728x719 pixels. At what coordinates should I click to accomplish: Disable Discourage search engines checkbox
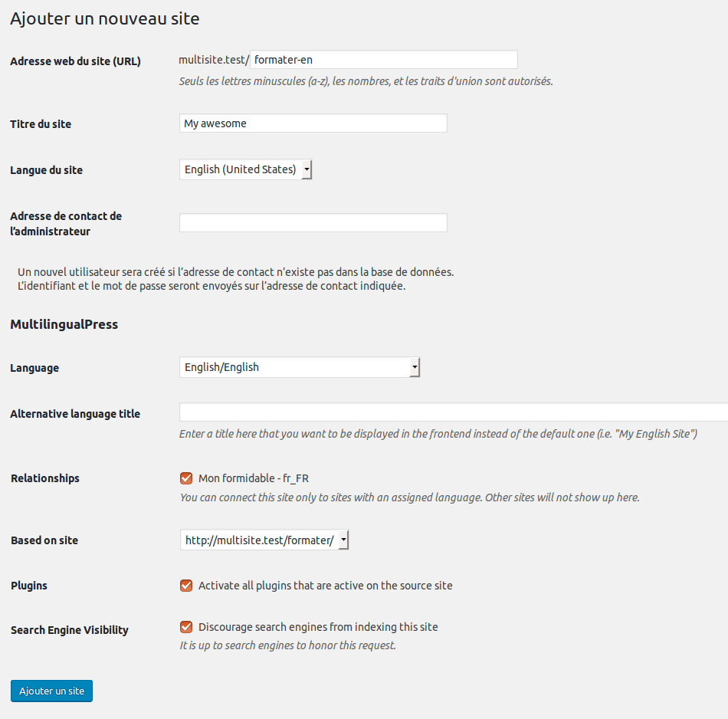tap(186, 627)
